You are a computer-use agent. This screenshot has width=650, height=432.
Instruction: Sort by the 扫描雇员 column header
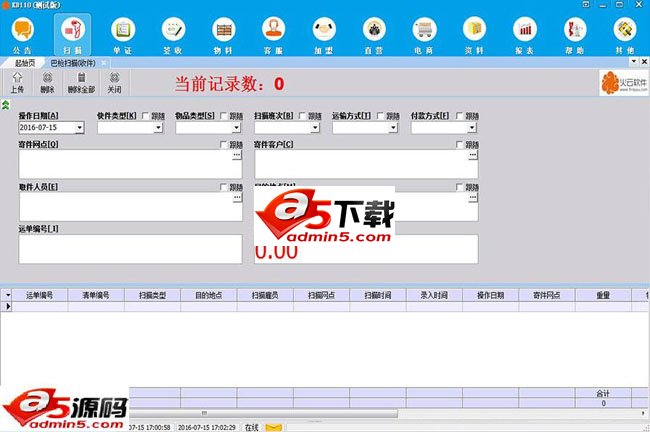[x=265, y=295]
